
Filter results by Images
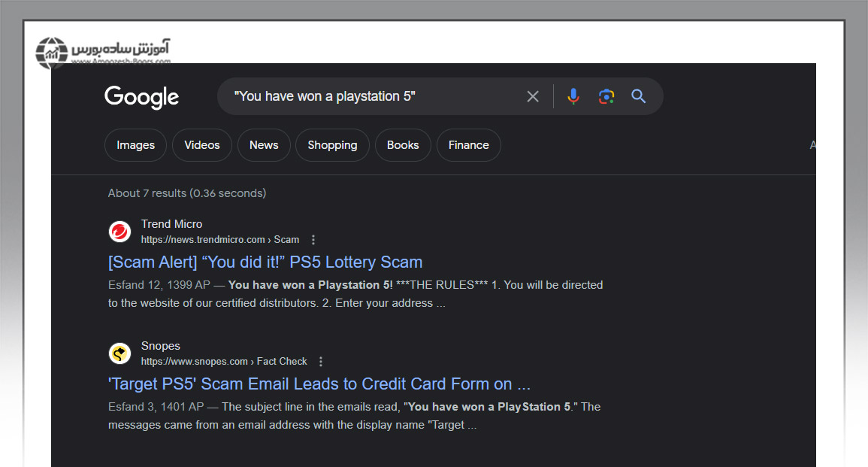(135, 145)
